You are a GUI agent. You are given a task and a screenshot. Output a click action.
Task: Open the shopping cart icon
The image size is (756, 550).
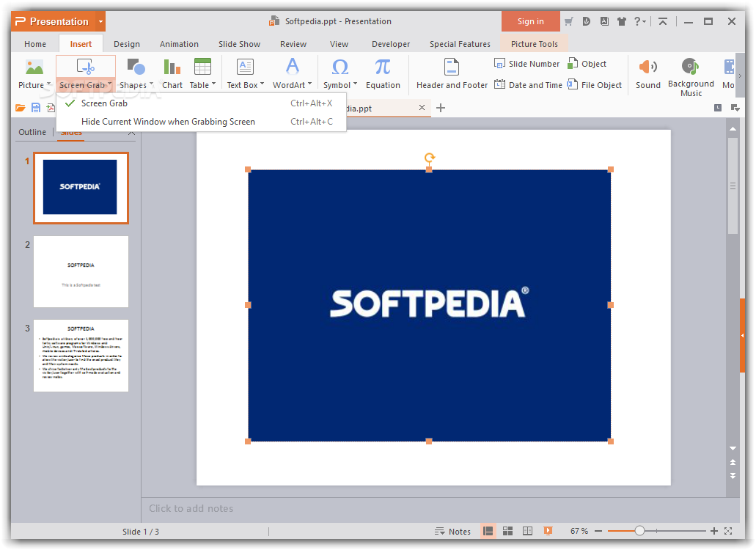click(x=569, y=21)
